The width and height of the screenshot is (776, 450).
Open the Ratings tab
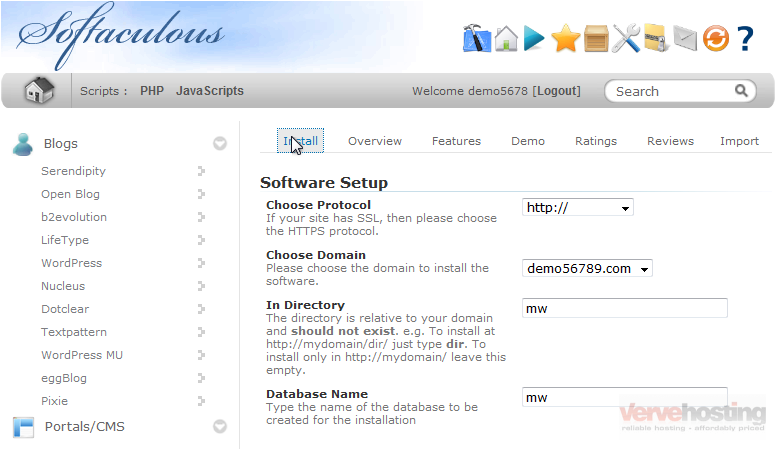tap(596, 141)
